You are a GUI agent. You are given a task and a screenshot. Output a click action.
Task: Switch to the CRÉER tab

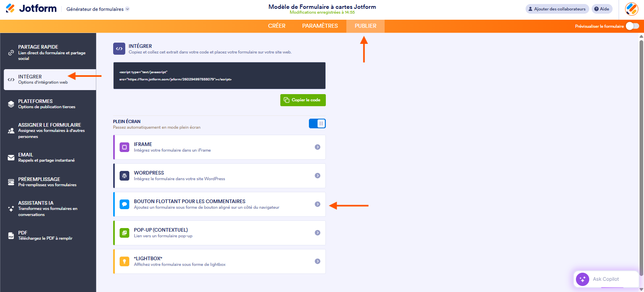(x=277, y=26)
